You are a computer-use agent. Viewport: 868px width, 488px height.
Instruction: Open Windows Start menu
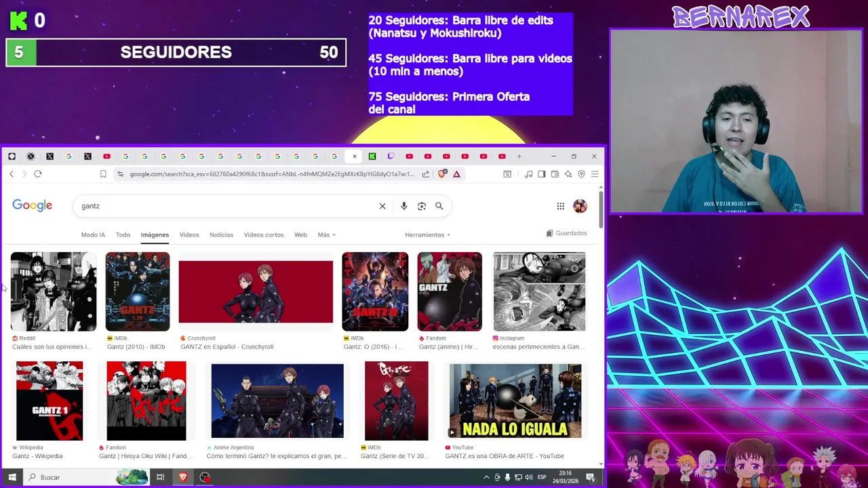click(x=12, y=477)
